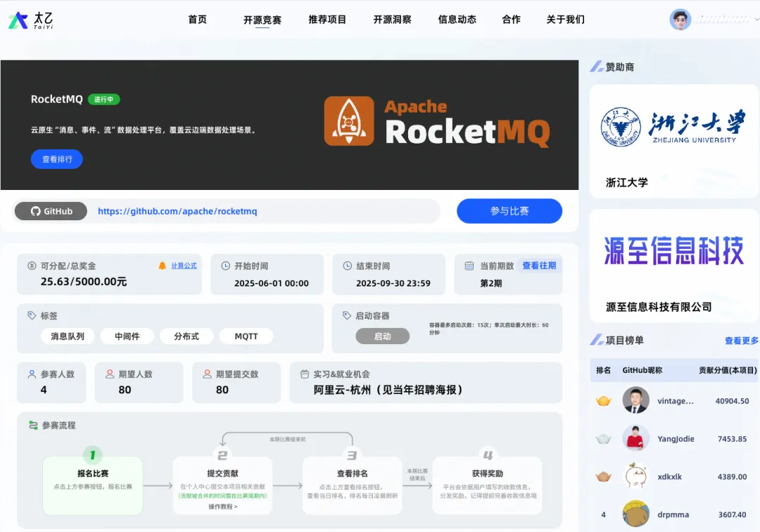Screen dimensions: 760x532
Task: Click the xdkxlk user avatar
Action: [x=636, y=476]
